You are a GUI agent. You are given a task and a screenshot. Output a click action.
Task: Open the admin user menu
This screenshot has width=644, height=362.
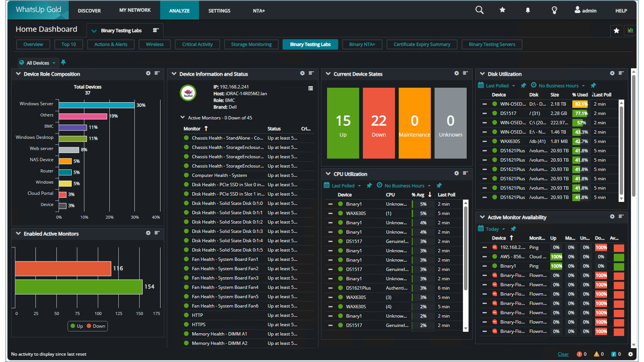tap(585, 10)
